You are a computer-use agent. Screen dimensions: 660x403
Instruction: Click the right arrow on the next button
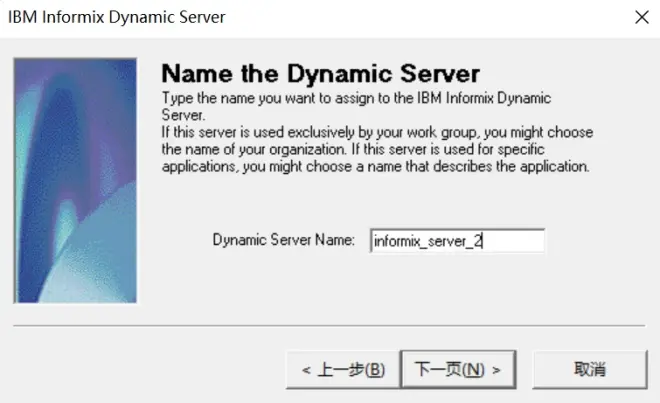pos(497,370)
